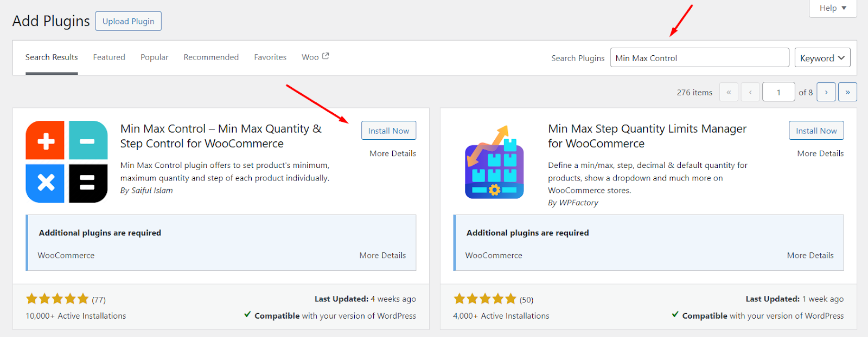Go to next page of plugin results

pos(826,92)
